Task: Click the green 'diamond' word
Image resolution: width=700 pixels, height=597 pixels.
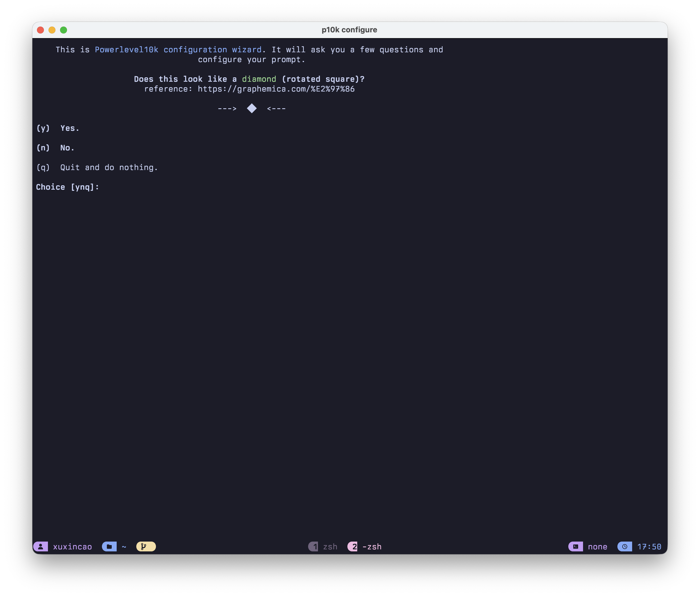Action: pyautogui.click(x=259, y=79)
